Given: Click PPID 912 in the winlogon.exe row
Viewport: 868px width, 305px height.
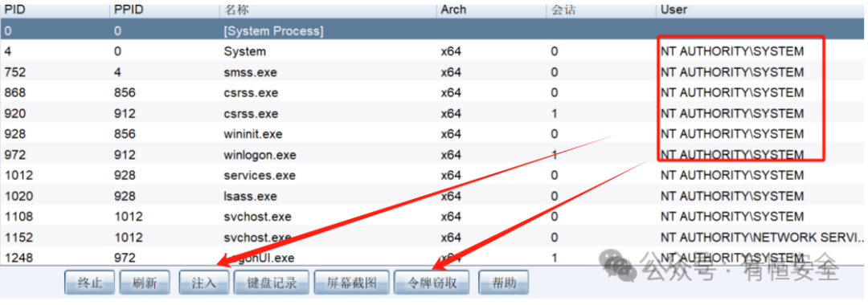Looking at the screenshot, I should tap(125, 155).
